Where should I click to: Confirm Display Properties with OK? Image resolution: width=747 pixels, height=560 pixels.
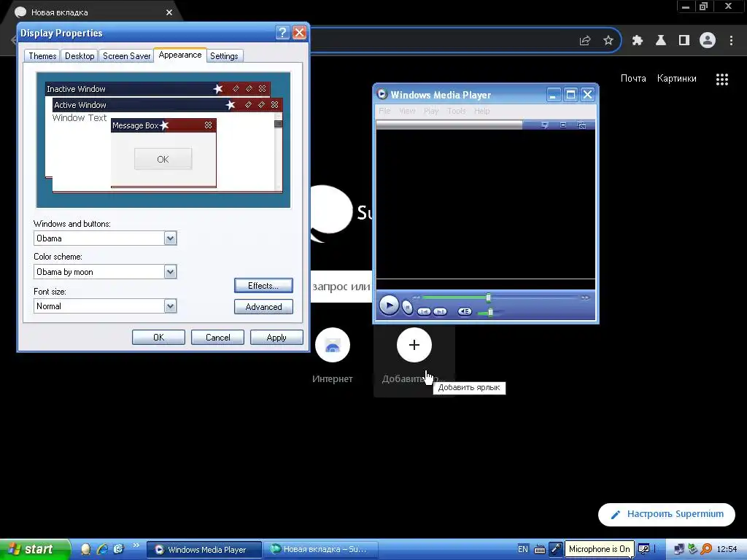[x=158, y=337]
